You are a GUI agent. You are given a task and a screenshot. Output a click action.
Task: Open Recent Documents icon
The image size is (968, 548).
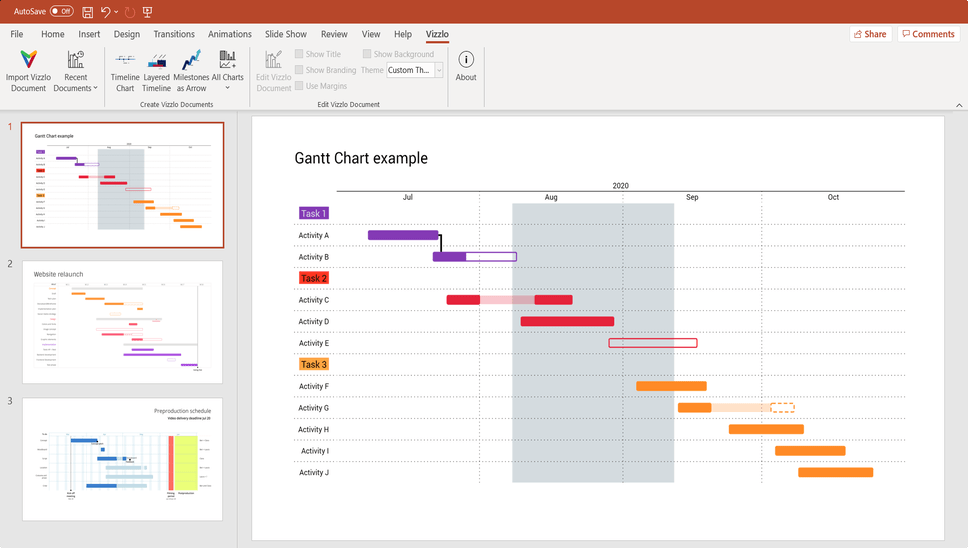point(75,59)
